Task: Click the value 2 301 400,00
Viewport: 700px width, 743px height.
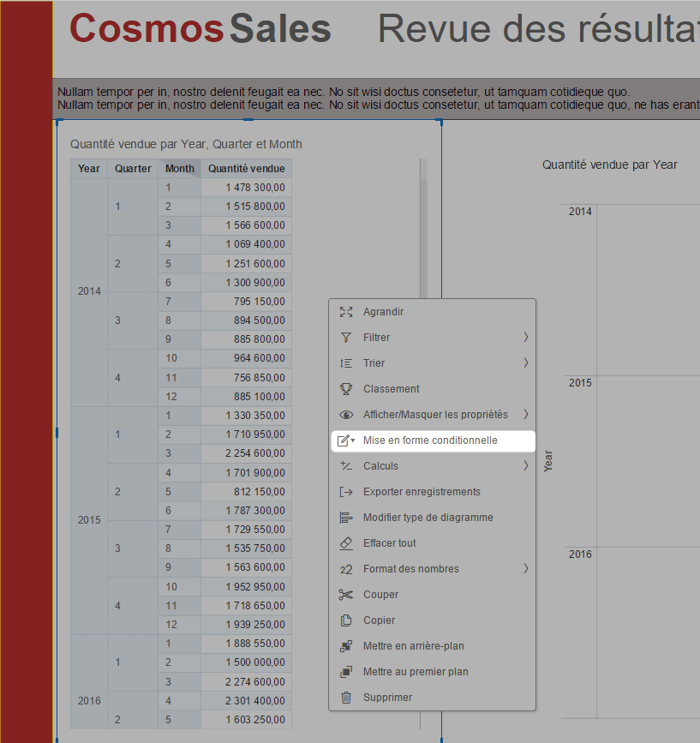Action: click(255, 701)
